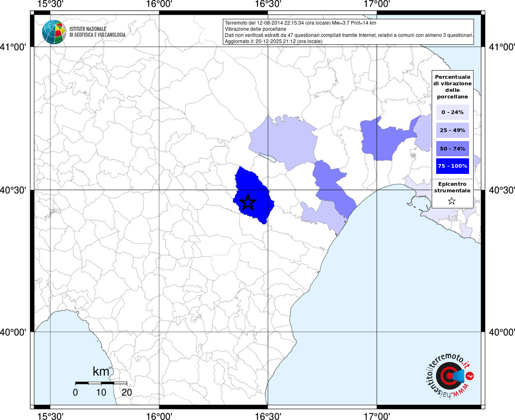Click the 'Epicentro strumentale' legend label
Image resolution: width=515 pixels, height=420 pixels.
pyautogui.click(x=452, y=187)
